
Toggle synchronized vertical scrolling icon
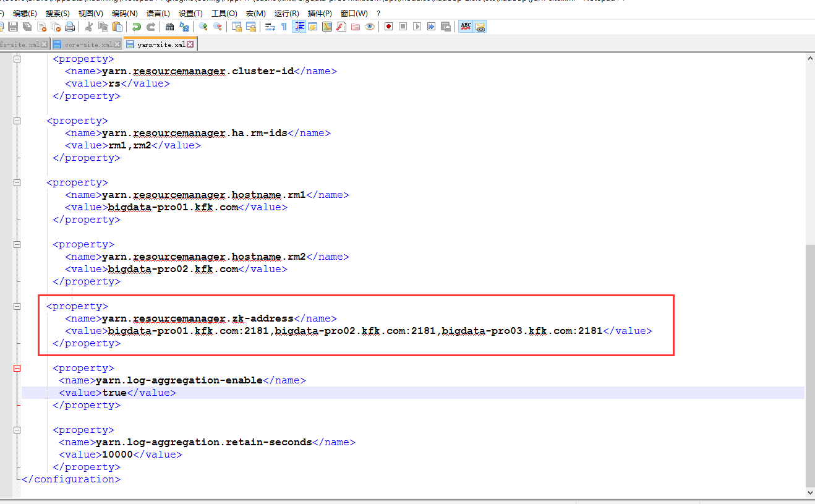click(236, 27)
